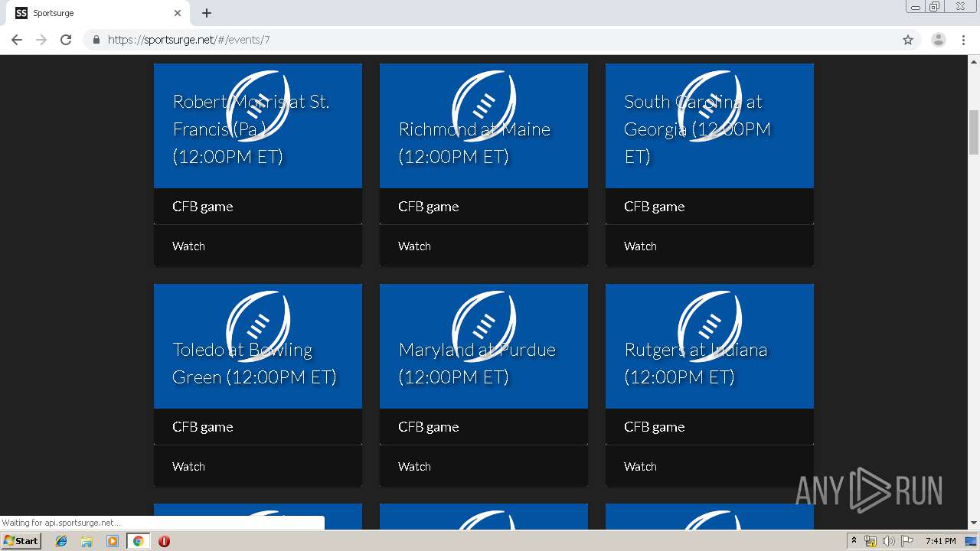The height and width of the screenshot is (551, 980).
Task: Watch Richmond at Maine game
Action: pos(414,246)
